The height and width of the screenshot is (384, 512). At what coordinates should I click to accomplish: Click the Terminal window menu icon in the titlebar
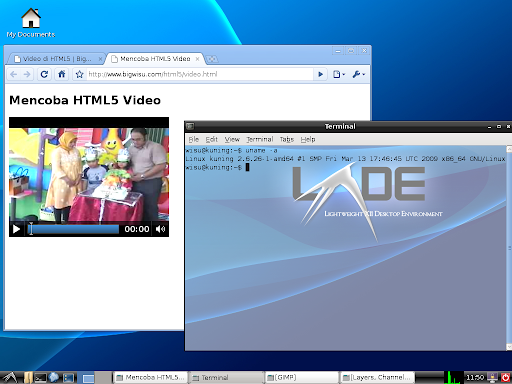(x=190, y=126)
